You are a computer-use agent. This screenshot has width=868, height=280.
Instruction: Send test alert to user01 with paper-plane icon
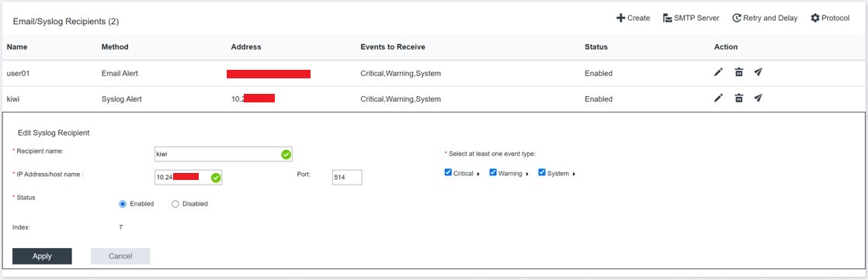click(x=759, y=72)
